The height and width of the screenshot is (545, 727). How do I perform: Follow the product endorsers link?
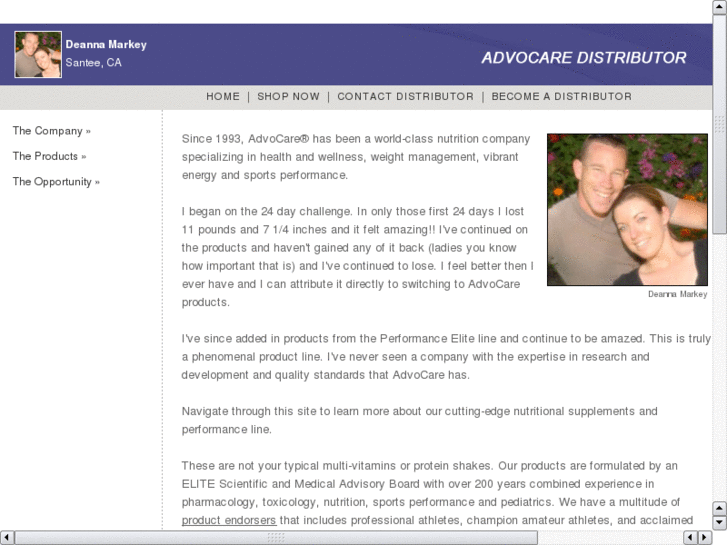point(229,520)
